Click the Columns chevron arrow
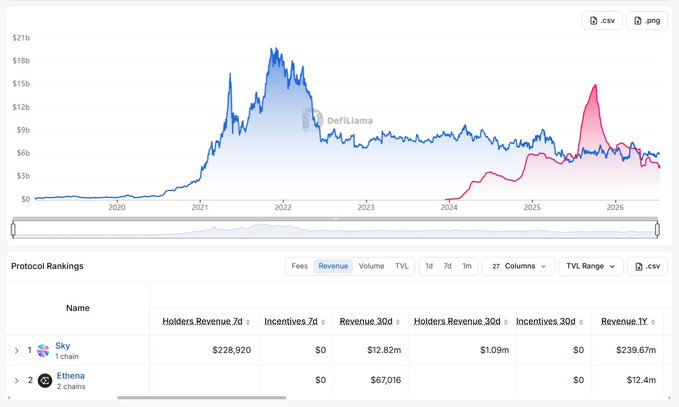This screenshot has height=407, width=679. 544,266
